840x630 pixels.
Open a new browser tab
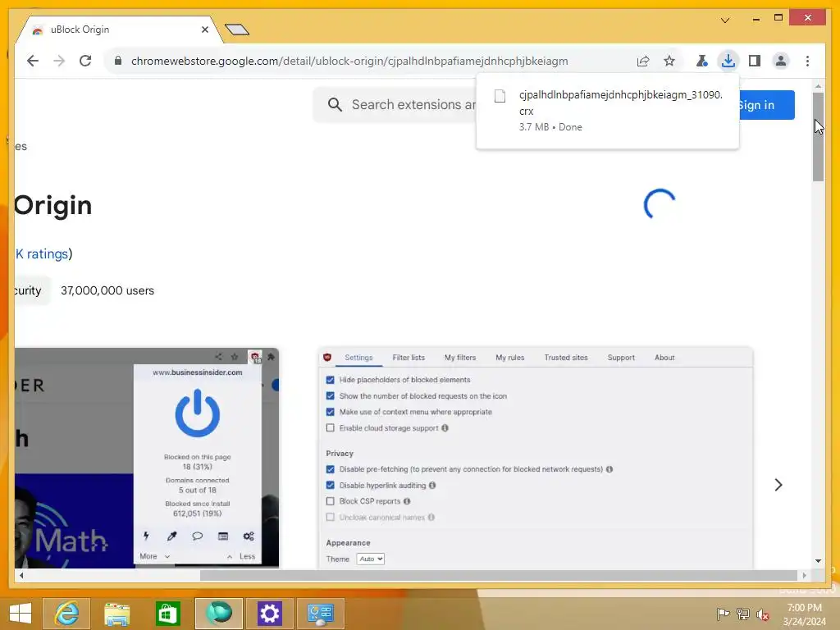pyautogui.click(x=237, y=29)
